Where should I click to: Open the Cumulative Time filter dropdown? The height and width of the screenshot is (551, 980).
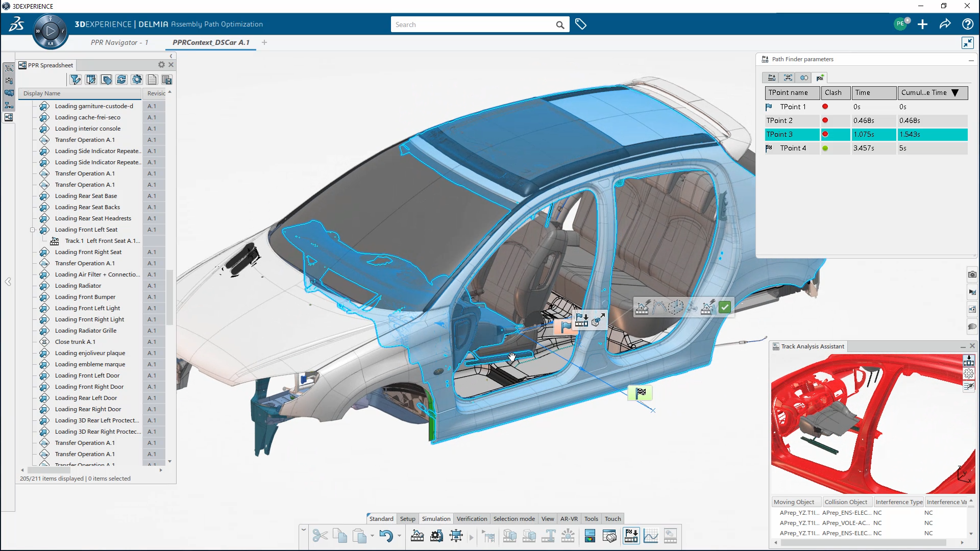click(955, 93)
